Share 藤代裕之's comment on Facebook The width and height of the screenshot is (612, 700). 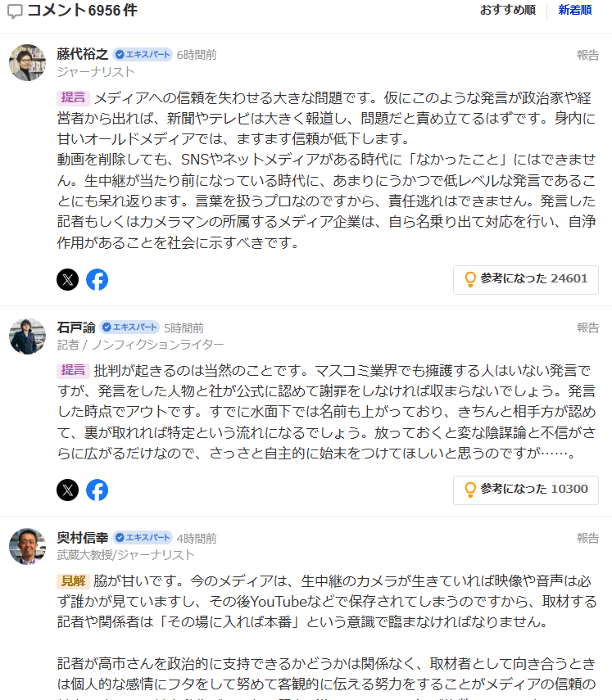coord(97,279)
